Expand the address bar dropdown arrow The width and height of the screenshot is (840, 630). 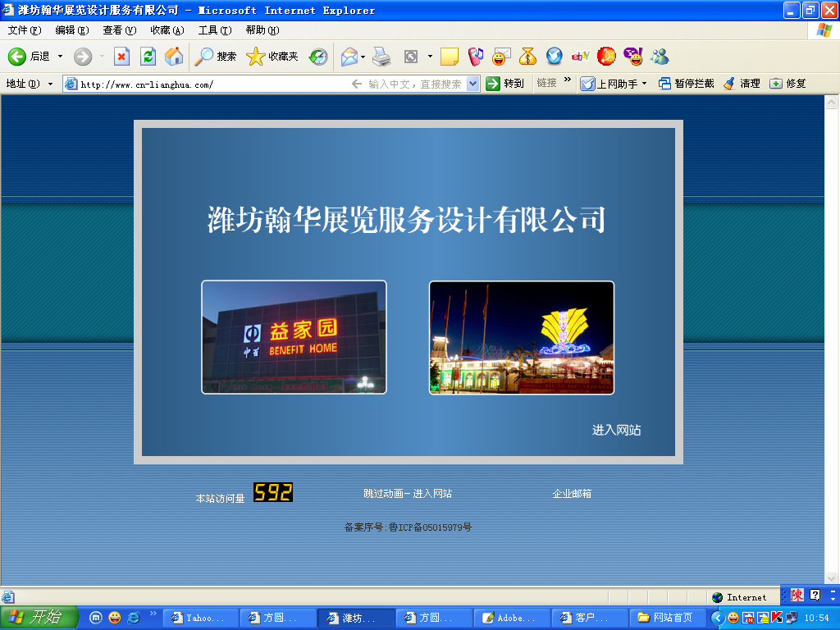pos(473,84)
